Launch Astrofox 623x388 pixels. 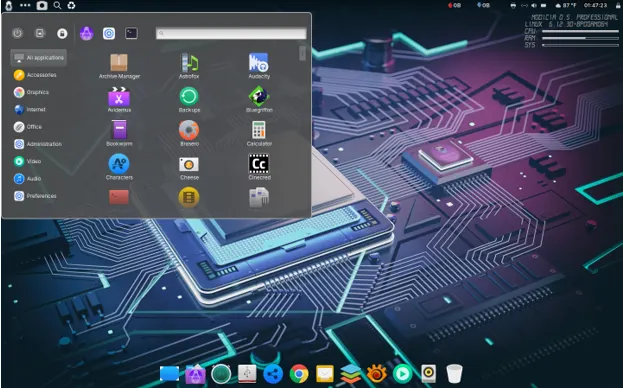(189, 66)
